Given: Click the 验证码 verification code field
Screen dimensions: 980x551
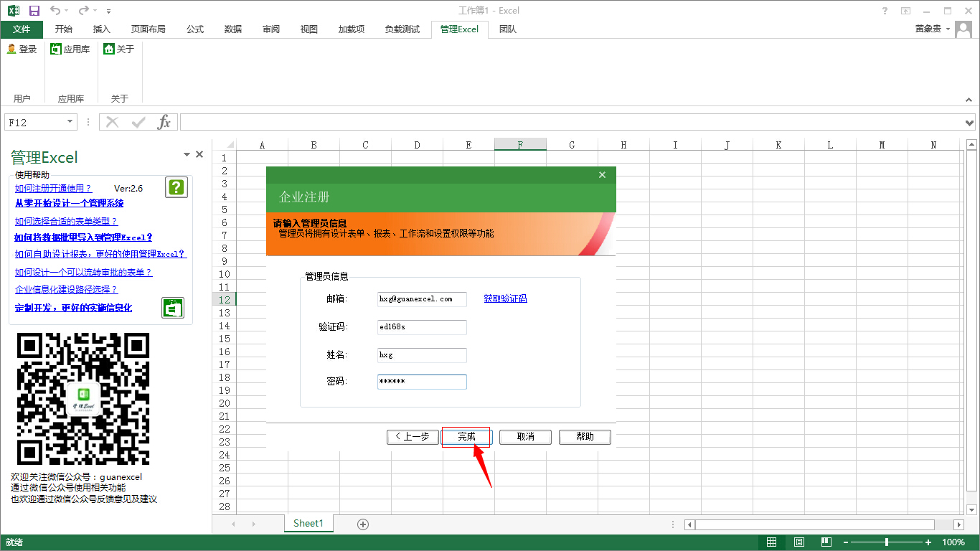Looking at the screenshot, I should pos(422,327).
